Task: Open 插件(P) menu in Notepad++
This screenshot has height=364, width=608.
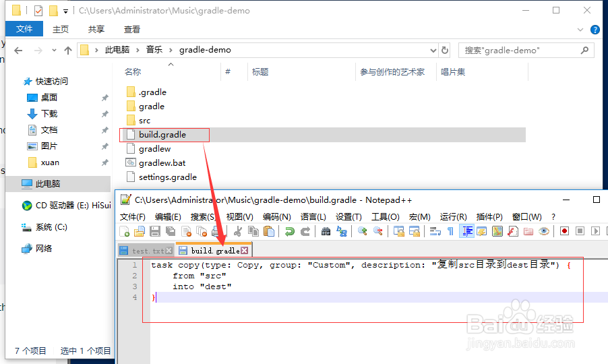Action: pyautogui.click(x=489, y=216)
